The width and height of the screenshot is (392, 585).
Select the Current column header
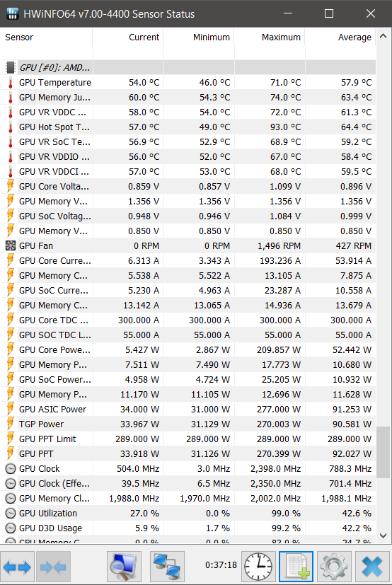(128, 37)
